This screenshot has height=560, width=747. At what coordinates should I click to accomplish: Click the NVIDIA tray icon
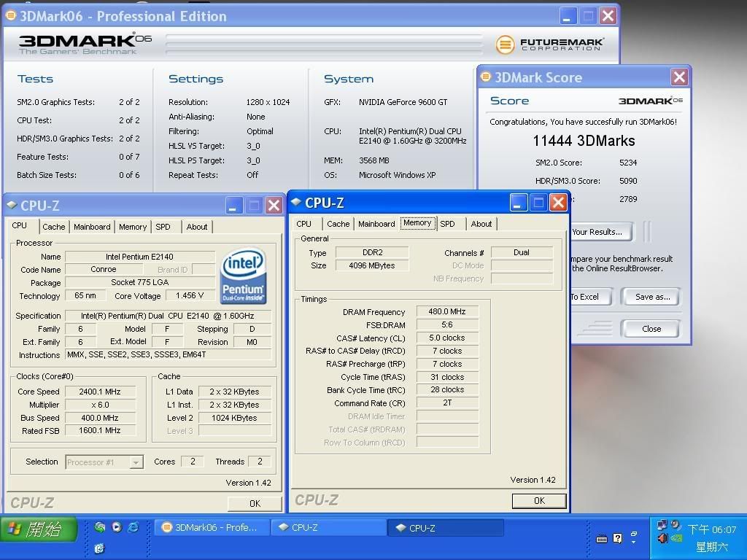[x=676, y=539]
